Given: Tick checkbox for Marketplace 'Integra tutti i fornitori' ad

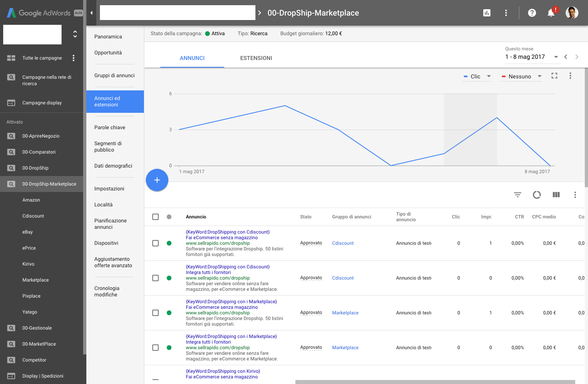Looking at the screenshot, I should (155, 348).
